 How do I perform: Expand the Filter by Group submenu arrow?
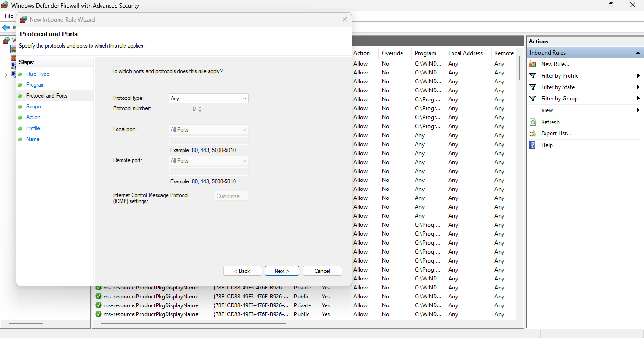point(638,98)
